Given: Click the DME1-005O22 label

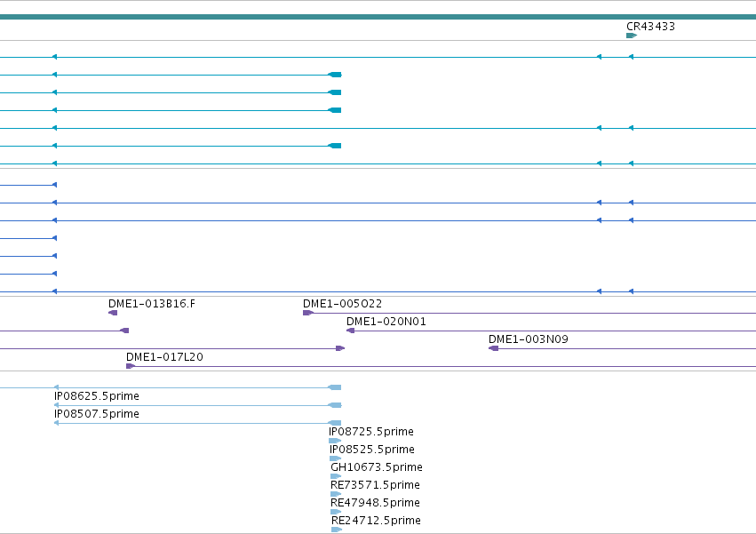Looking at the screenshot, I should click(342, 304).
